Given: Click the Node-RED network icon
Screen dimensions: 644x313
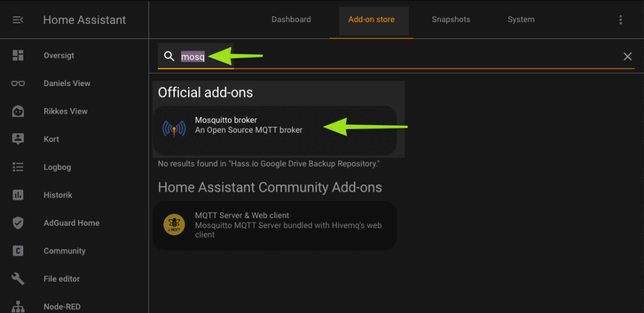Looking at the screenshot, I should coord(18,307).
